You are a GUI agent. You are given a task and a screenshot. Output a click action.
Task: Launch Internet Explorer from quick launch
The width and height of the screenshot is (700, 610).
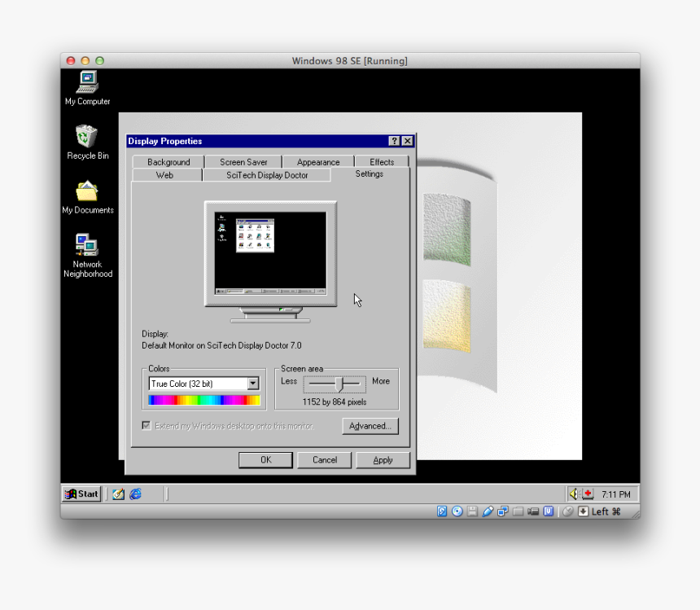click(136, 494)
